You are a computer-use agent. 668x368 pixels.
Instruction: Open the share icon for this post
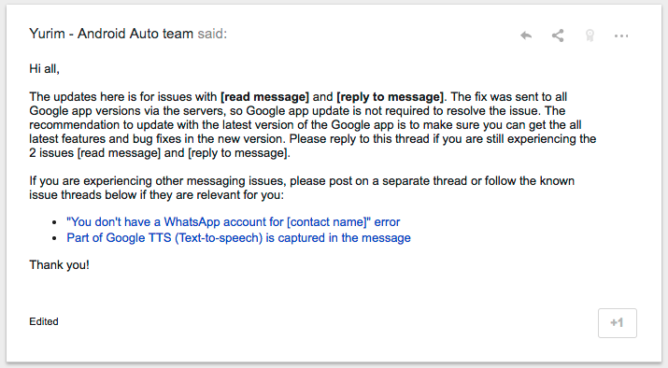pos(558,35)
